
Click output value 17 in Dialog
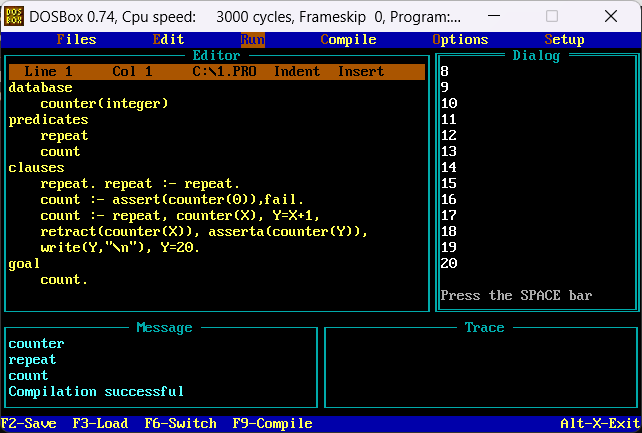pyautogui.click(x=449, y=216)
